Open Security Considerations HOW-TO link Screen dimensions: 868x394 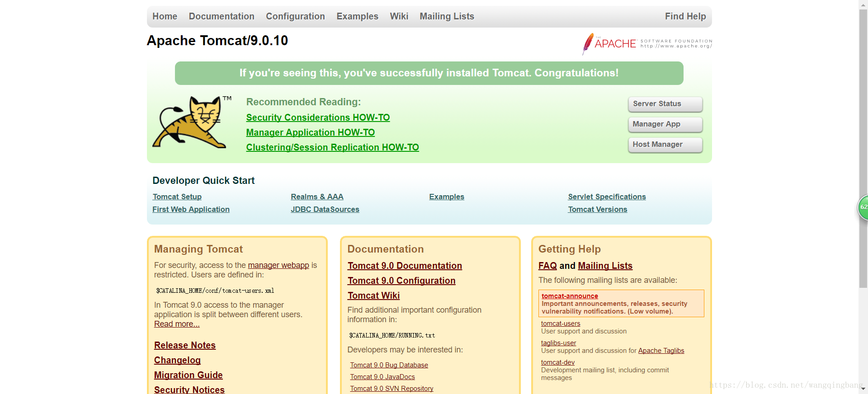[318, 117]
